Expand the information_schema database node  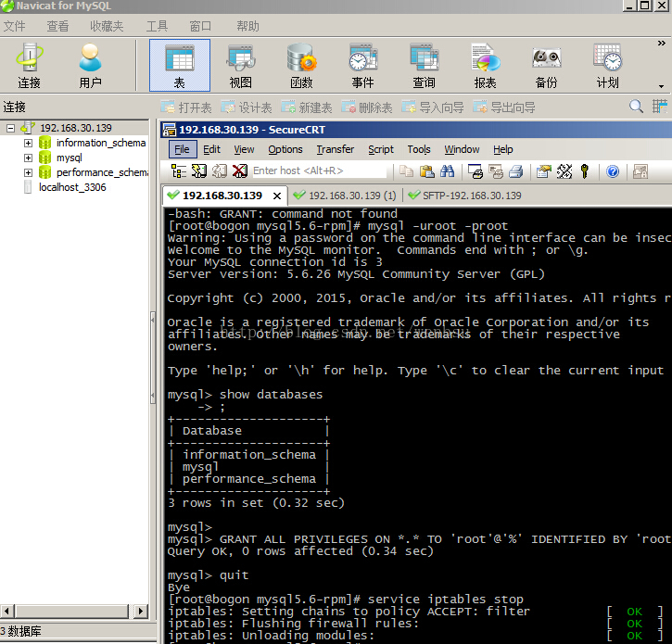(x=29, y=143)
